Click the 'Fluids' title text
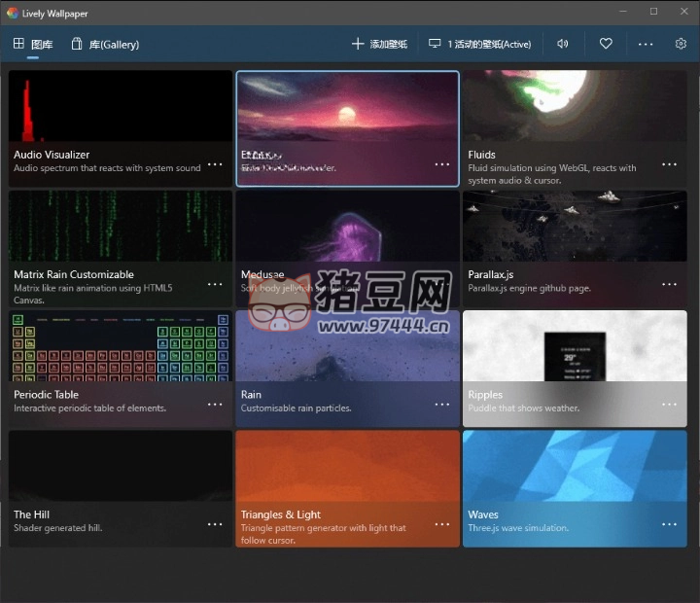The image size is (700, 603). (x=481, y=155)
